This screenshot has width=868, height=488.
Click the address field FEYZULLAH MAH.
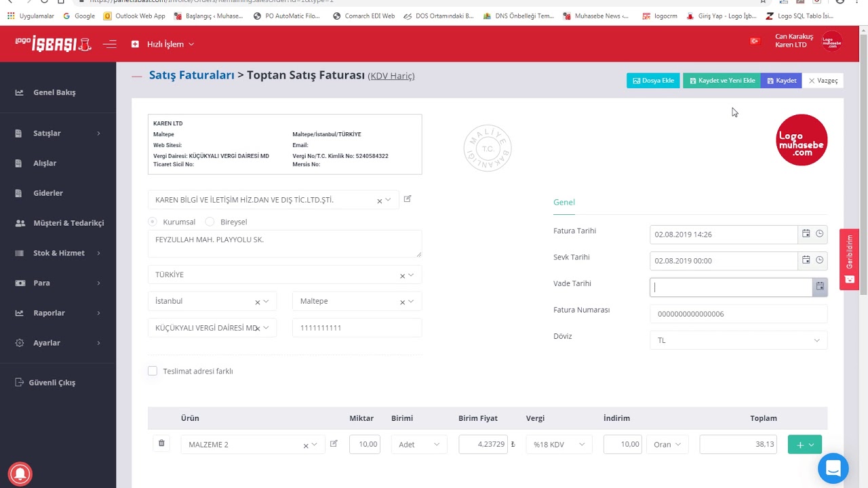(285, 244)
